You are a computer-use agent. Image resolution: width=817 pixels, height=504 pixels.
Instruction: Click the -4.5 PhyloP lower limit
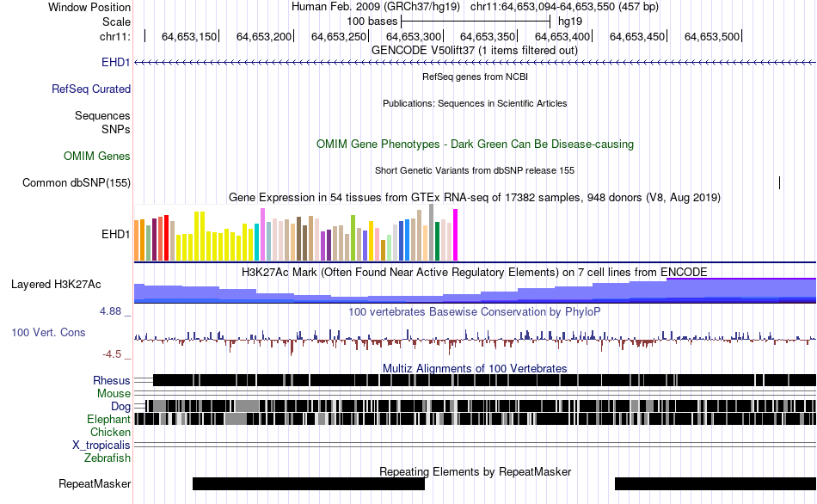112,354
